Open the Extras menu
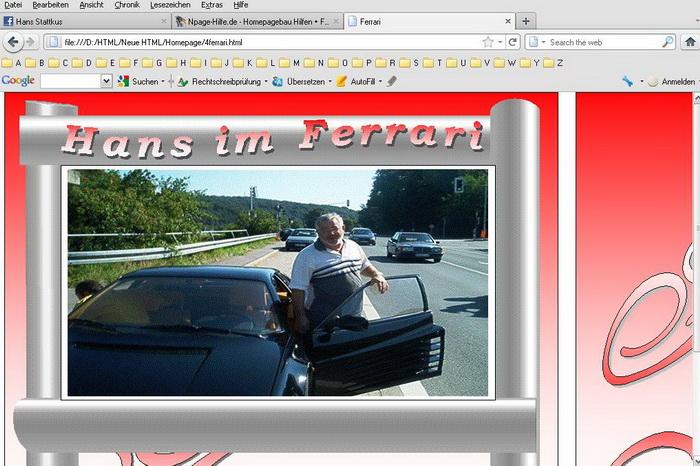Image resolution: width=700 pixels, height=466 pixels. click(x=211, y=5)
